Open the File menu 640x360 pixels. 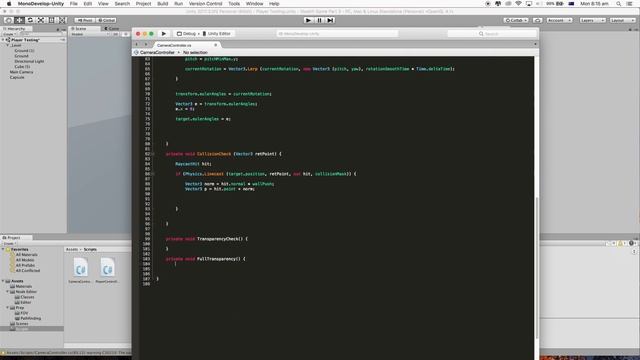[x=73, y=4]
